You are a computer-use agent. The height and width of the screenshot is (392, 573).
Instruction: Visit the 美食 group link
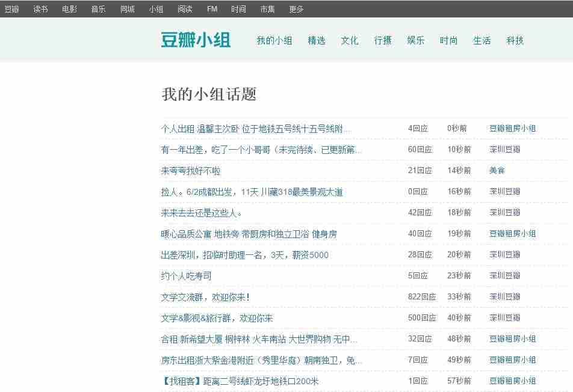pyautogui.click(x=497, y=170)
